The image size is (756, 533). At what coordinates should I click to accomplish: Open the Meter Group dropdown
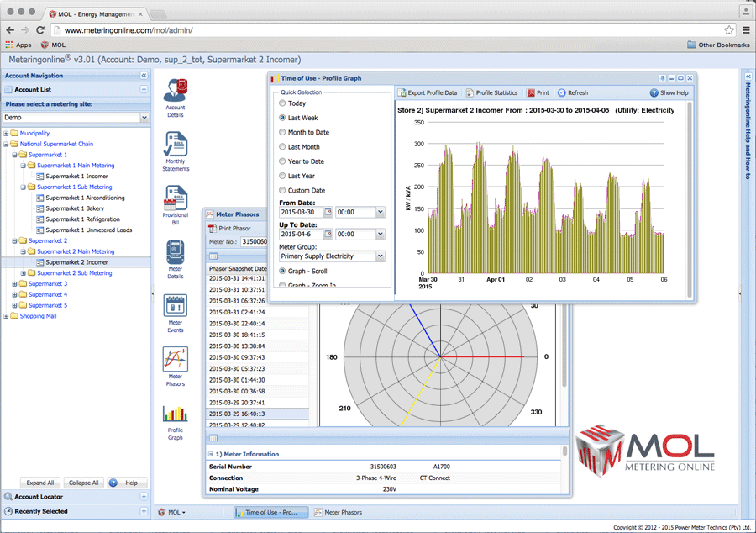click(381, 256)
